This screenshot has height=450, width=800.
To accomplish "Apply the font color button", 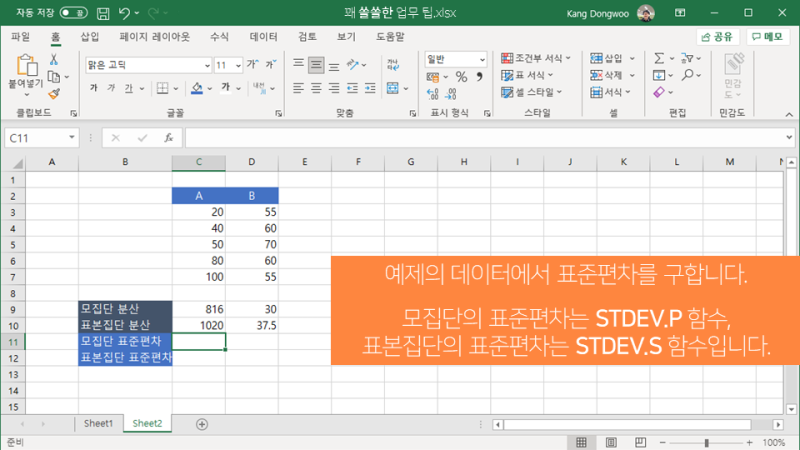I will [x=226, y=88].
